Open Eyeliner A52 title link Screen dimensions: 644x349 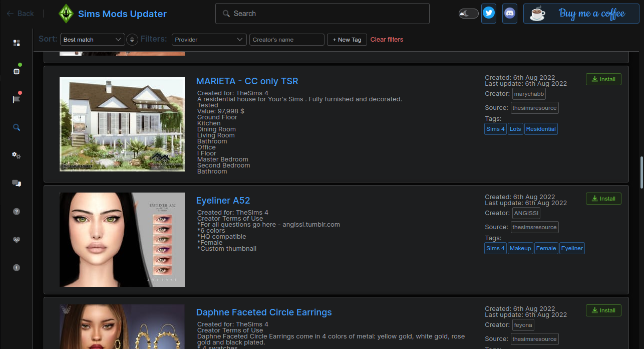[x=223, y=201]
